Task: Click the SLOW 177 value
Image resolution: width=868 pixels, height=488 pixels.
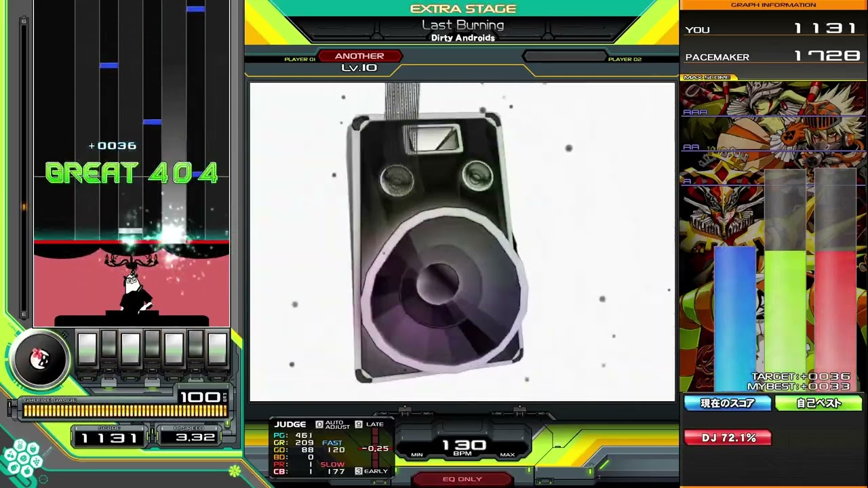Action: [x=333, y=468]
